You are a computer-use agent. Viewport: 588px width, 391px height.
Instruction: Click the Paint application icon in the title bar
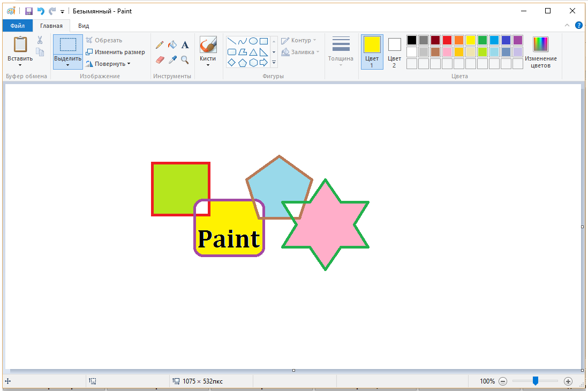(11, 11)
